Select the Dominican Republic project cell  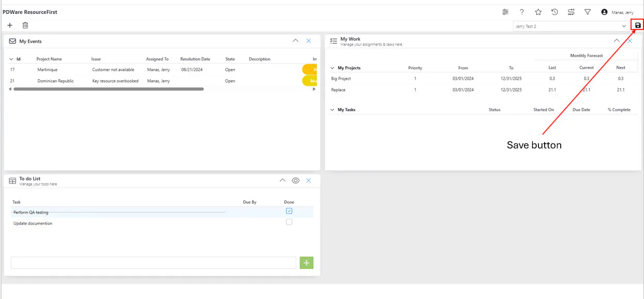55,81
